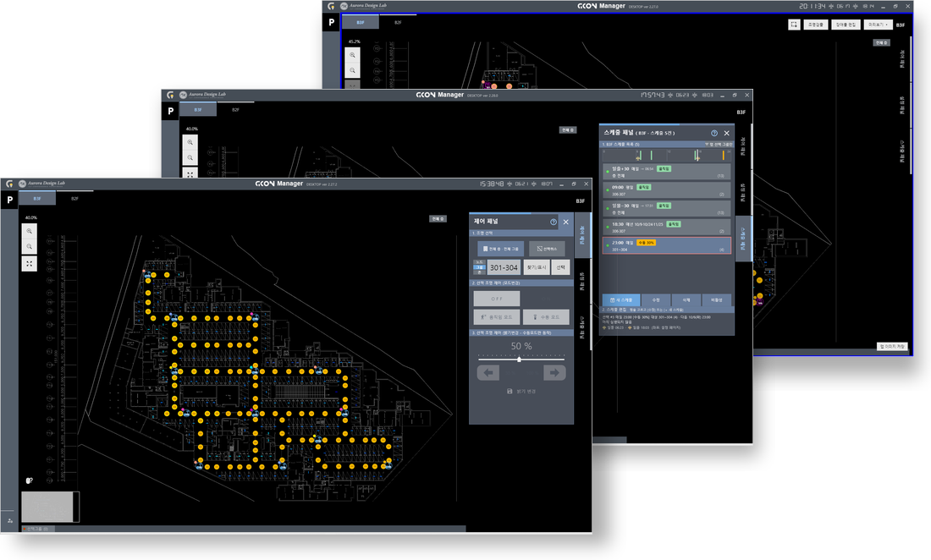
Task: Click the 301-304 group input field
Action: point(504,267)
